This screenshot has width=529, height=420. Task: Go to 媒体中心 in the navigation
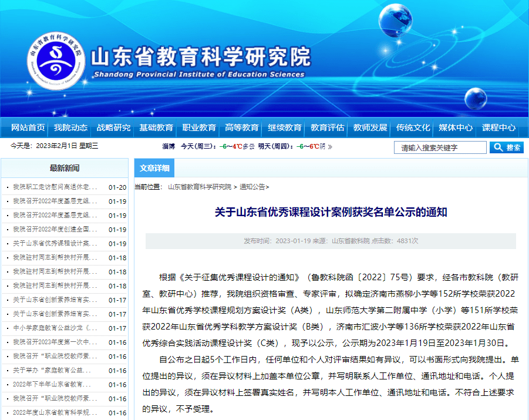pos(456,127)
